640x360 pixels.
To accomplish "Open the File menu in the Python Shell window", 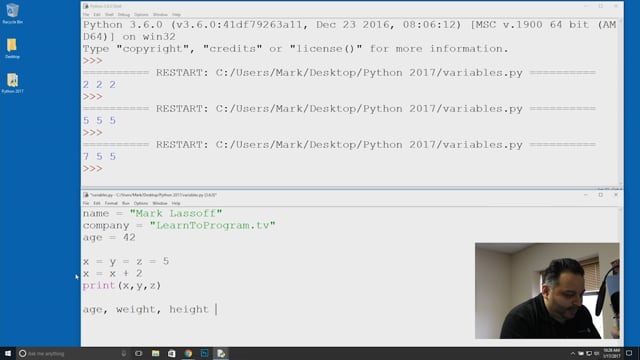I will pos(86,15).
